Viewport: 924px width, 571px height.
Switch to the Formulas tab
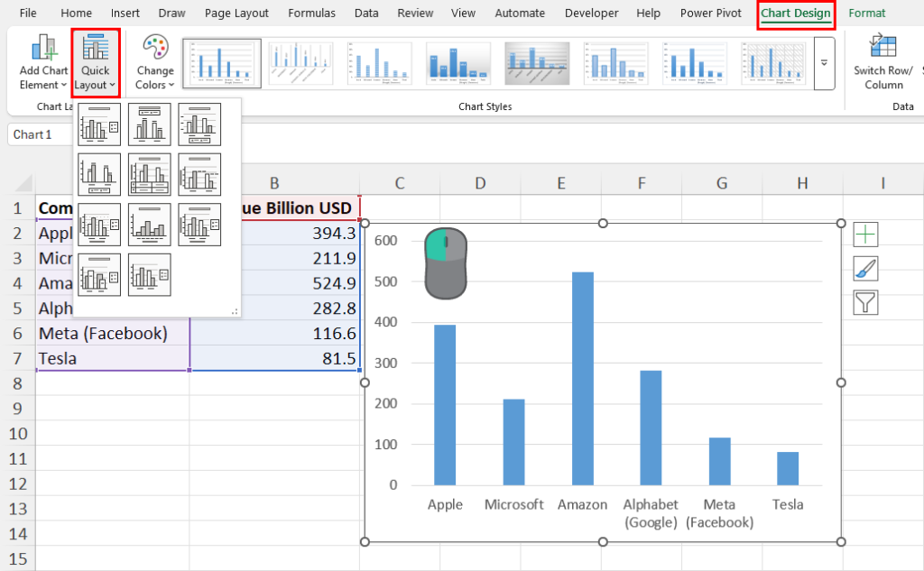click(311, 13)
